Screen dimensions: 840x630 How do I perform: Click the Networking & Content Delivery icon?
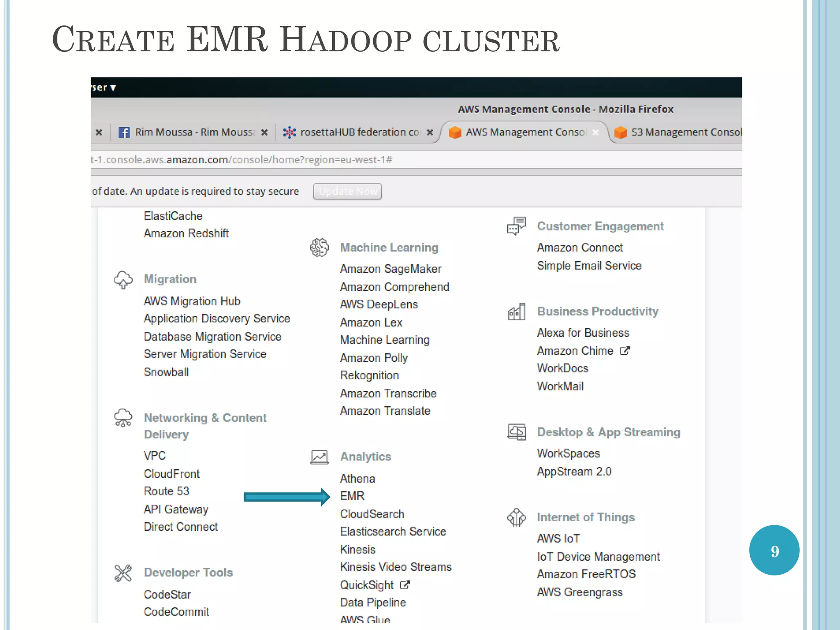point(123,418)
